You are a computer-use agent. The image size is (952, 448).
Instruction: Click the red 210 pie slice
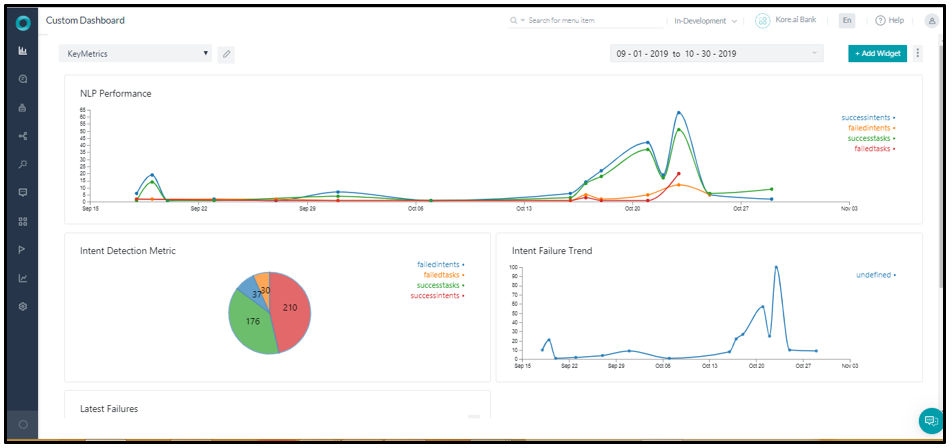click(291, 310)
